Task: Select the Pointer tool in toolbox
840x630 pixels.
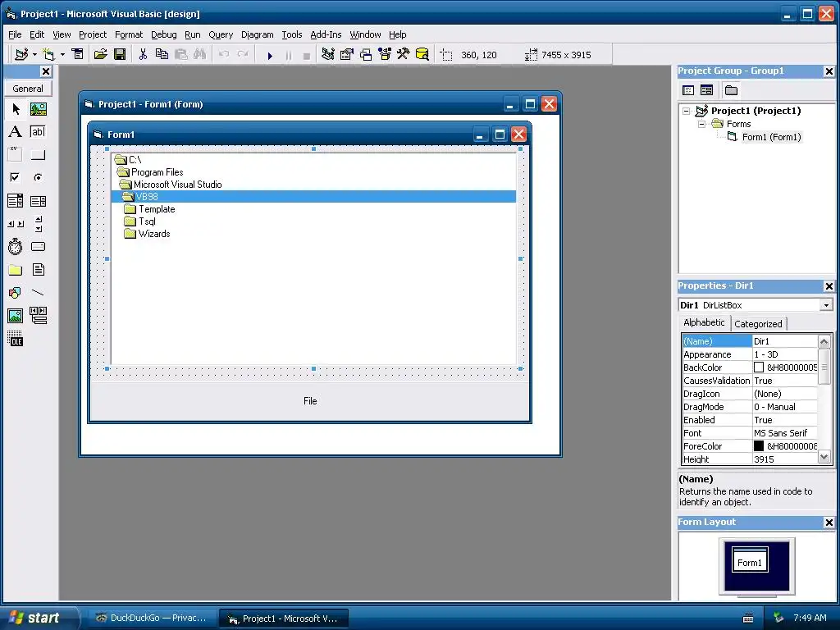Action: [x=16, y=109]
